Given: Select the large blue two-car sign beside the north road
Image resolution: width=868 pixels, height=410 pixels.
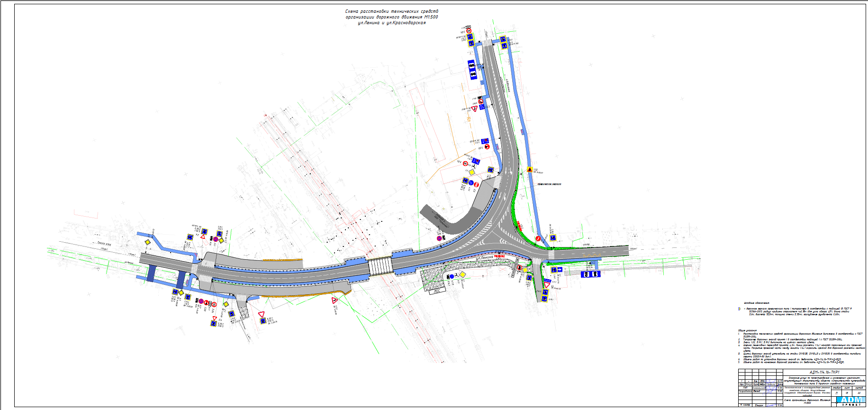Looking at the screenshot, I should click(472, 70).
